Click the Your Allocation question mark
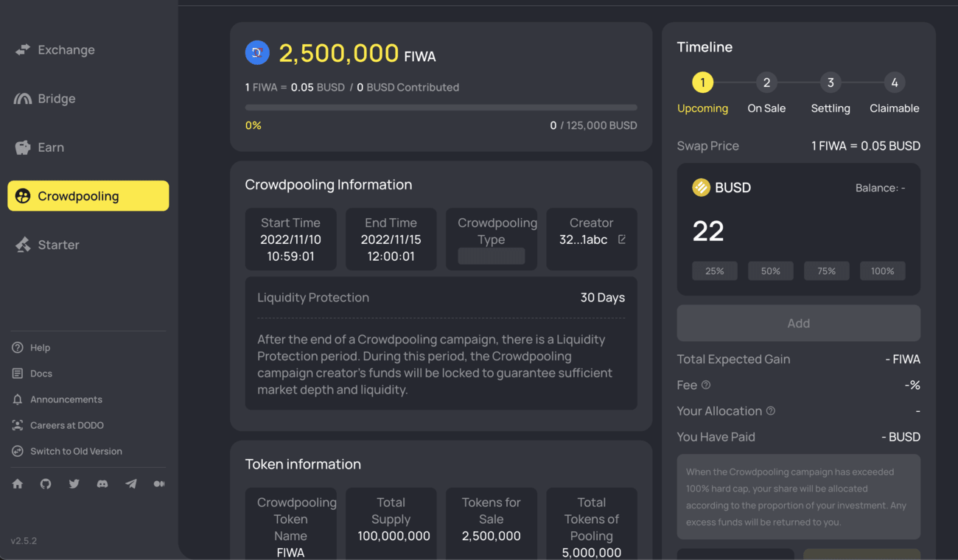The image size is (958, 560). [771, 410]
